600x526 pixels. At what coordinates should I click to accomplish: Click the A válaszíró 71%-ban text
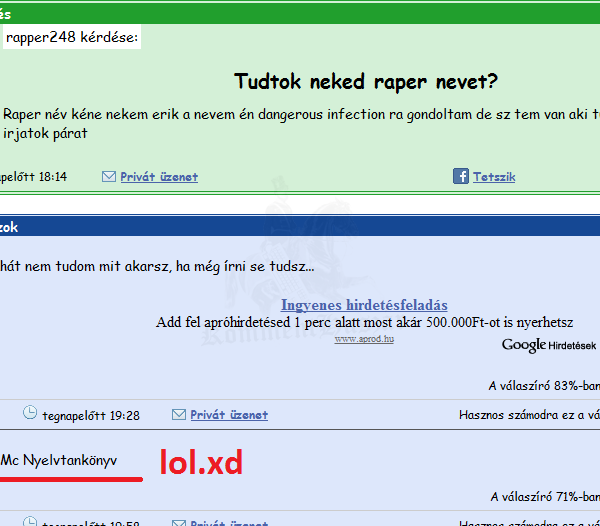pyautogui.click(x=543, y=496)
